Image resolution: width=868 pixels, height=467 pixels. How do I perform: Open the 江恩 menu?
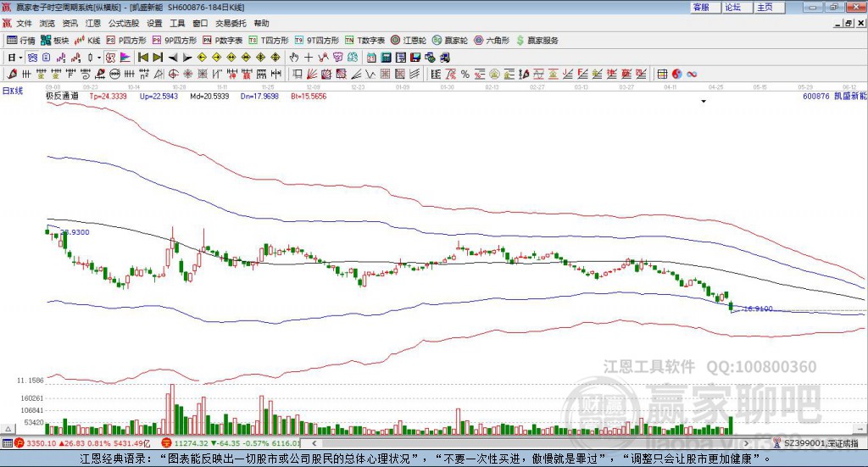tap(92, 23)
